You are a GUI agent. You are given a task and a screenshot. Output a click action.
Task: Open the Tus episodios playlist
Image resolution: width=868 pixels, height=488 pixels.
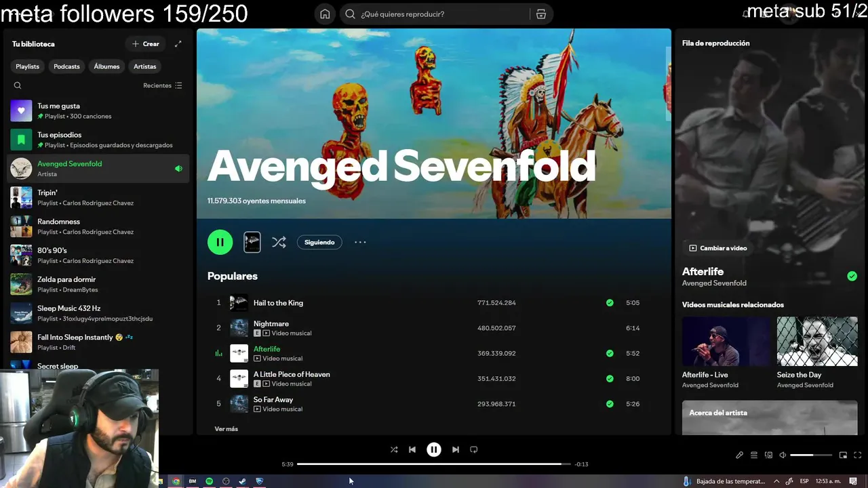click(x=98, y=140)
